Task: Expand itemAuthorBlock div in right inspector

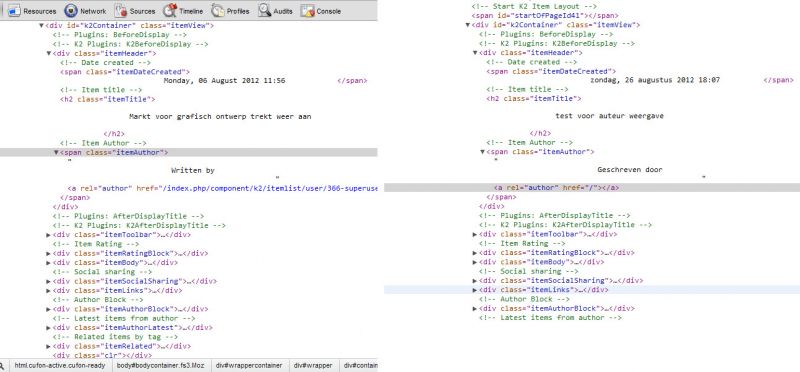Action: [x=475, y=309]
